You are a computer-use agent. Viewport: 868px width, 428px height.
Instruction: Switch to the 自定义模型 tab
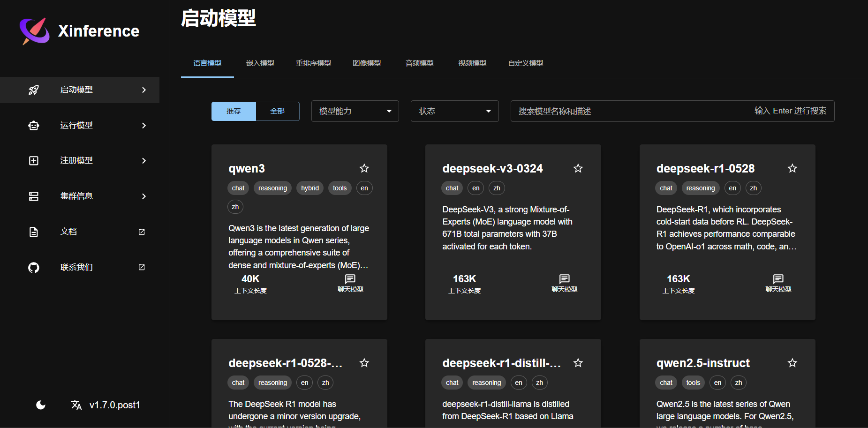(x=526, y=63)
